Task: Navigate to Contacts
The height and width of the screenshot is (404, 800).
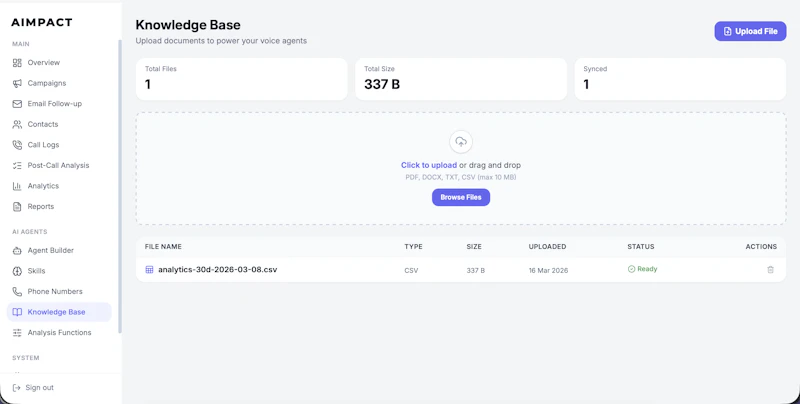Action: tap(59, 124)
